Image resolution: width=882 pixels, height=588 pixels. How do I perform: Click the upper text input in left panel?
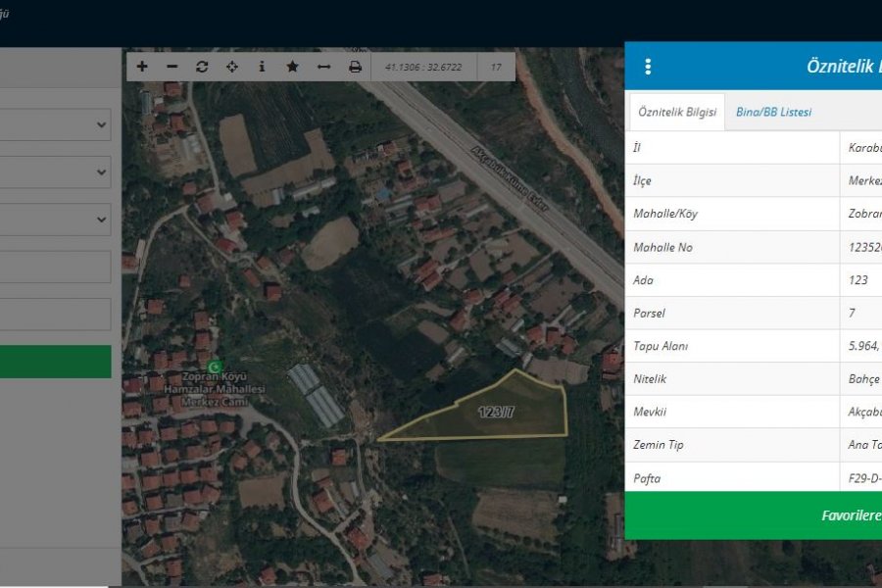55,267
